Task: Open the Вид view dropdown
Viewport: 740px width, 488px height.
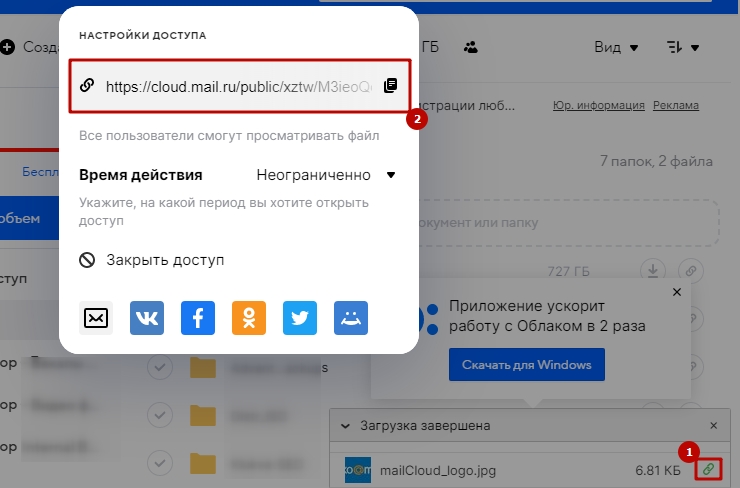Action: pyautogui.click(x=616, y=47)
